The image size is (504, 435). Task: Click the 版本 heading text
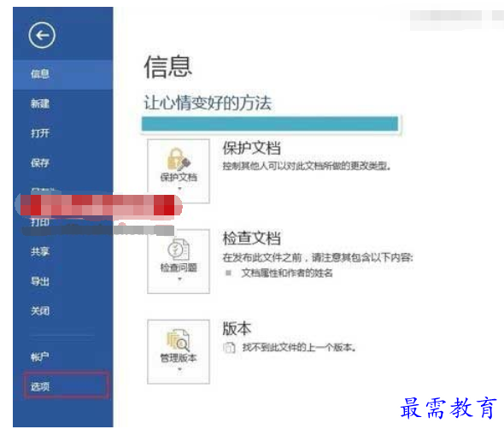(x=237, y=328)
